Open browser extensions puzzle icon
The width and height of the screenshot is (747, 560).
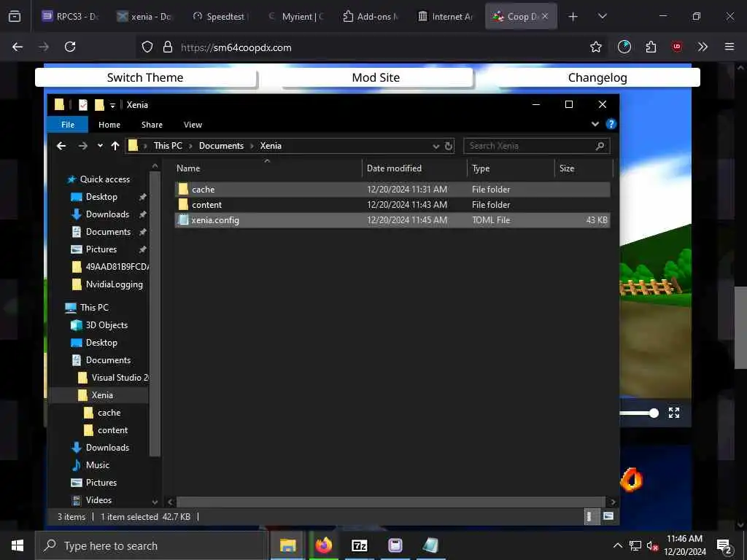651,47
